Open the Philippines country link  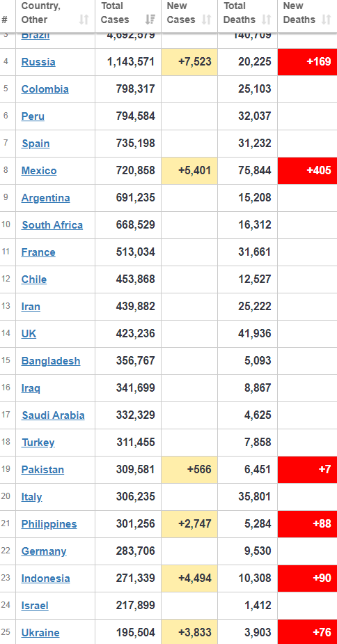coord(49,524)
